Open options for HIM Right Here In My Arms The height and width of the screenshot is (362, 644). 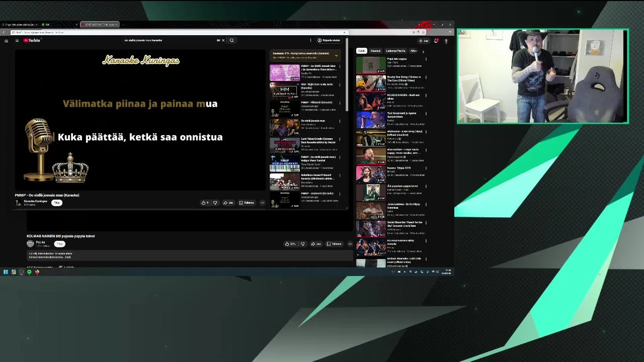[340, 84]
